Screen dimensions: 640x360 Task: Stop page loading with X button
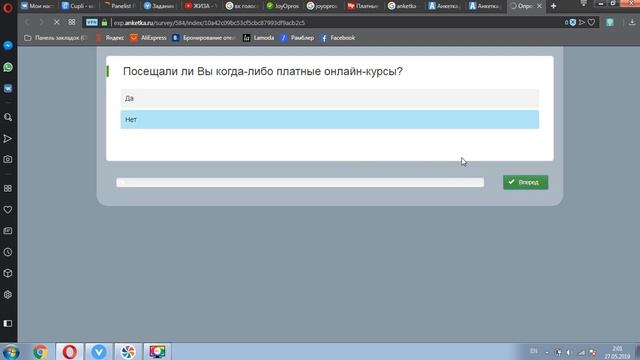56,22
